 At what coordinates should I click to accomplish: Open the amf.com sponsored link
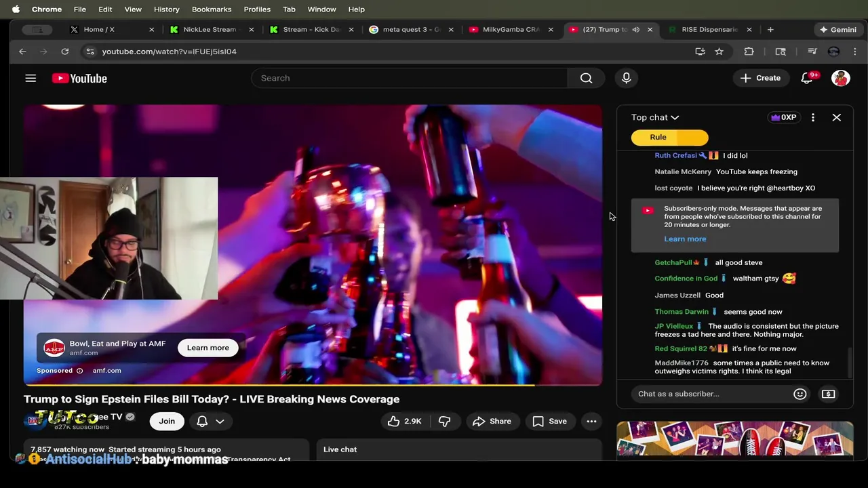click(x=106, y=371)
